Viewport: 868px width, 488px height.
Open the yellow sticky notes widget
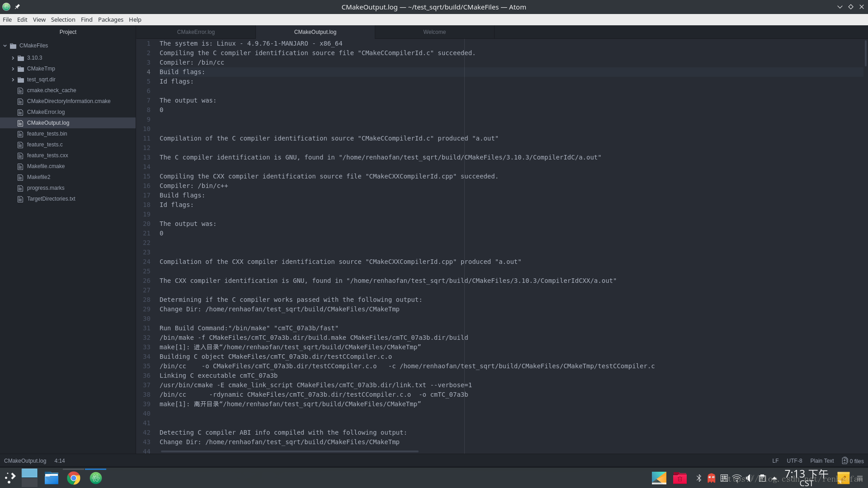coord(843,478)
